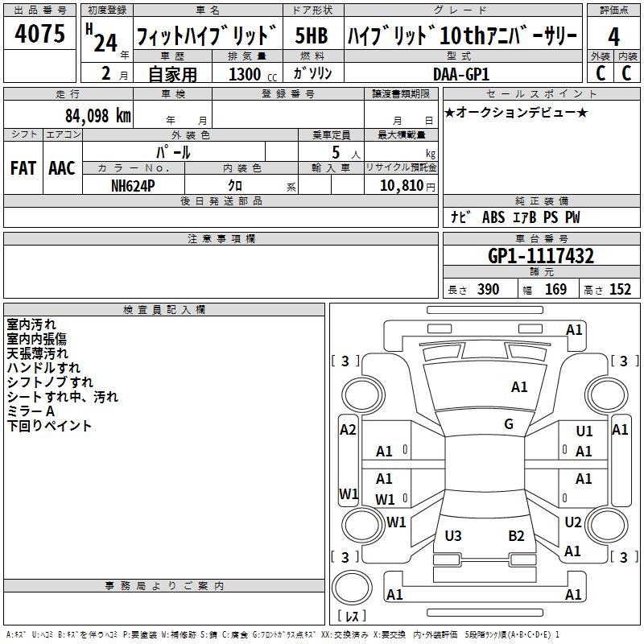
Task: Select the A2 mark on the left side sill
Action: (348, 430)
